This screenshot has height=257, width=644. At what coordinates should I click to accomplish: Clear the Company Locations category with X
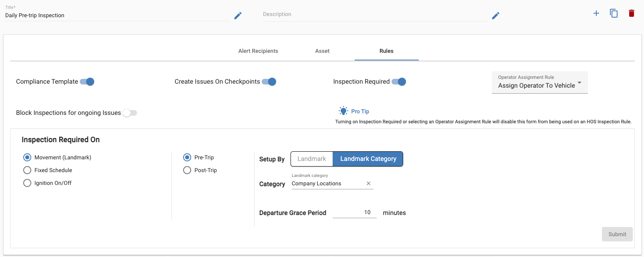pyautogui.click(x=369, y=183)
